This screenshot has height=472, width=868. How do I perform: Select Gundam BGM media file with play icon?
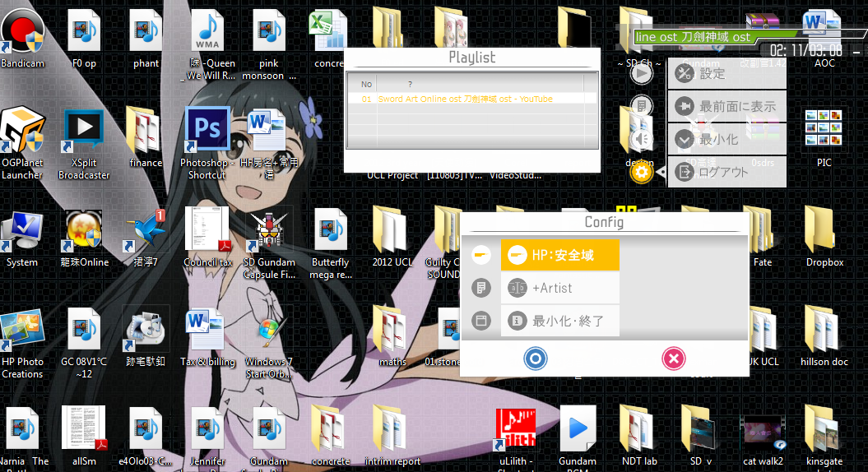tap(578, 437)
